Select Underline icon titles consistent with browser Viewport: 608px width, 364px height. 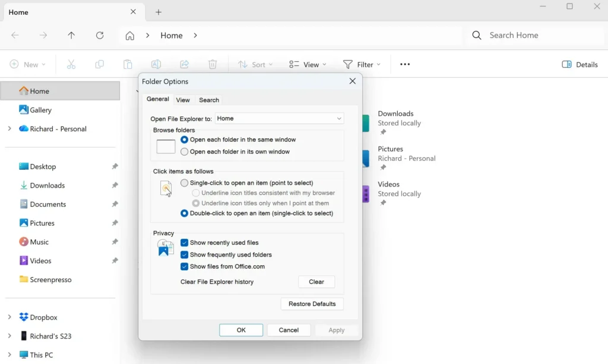pyautogui.click(x=196, y=192)
